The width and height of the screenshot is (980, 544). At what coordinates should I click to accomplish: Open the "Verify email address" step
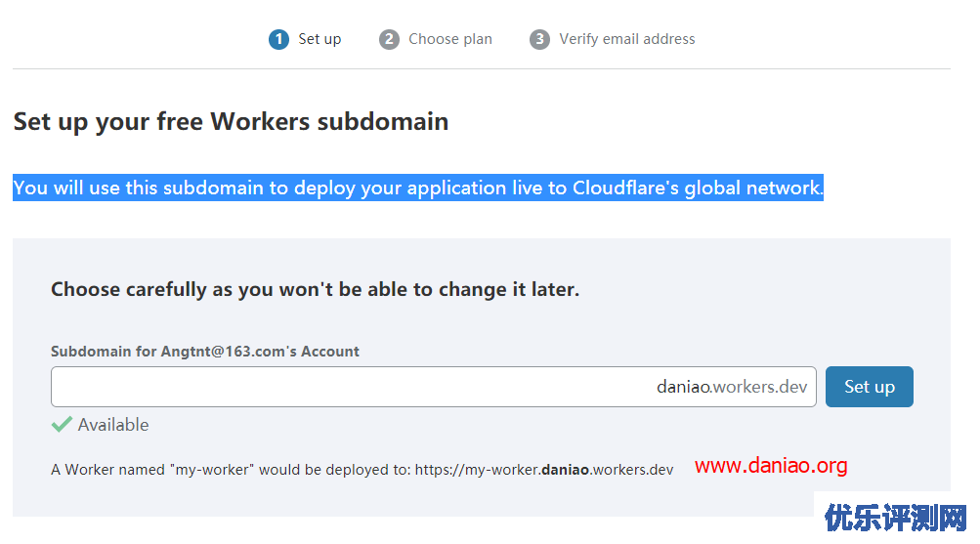[x=626, y=39]
